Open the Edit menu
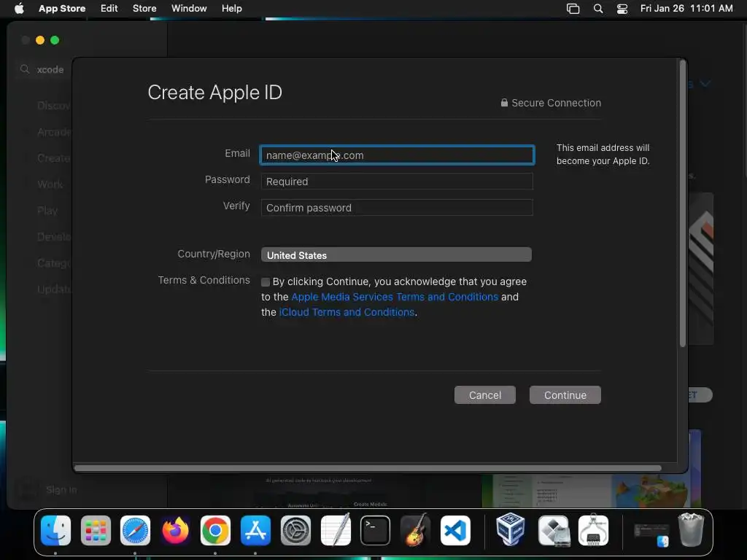This screenshot has width=747, height=560. click(109, 9)
